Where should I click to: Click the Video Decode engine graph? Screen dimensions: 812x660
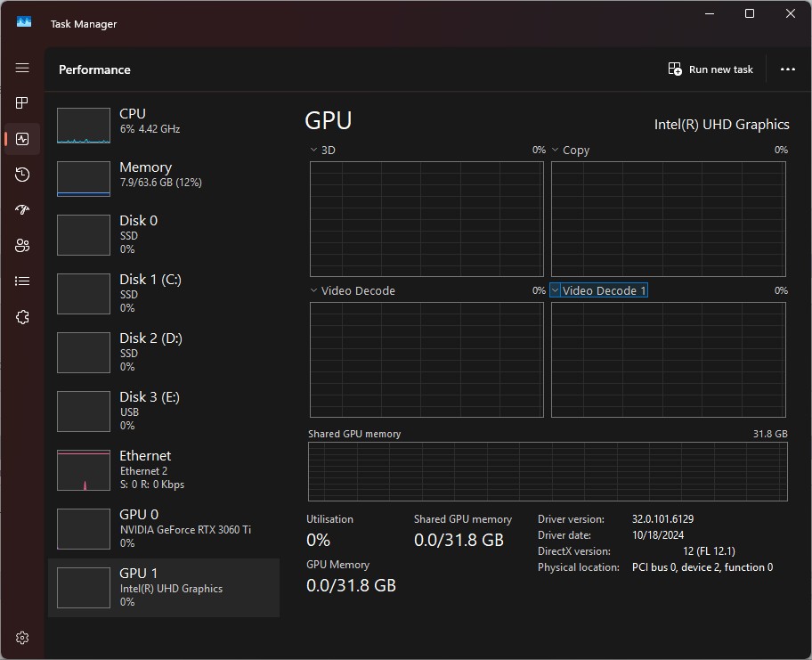(x=426, y=360)
